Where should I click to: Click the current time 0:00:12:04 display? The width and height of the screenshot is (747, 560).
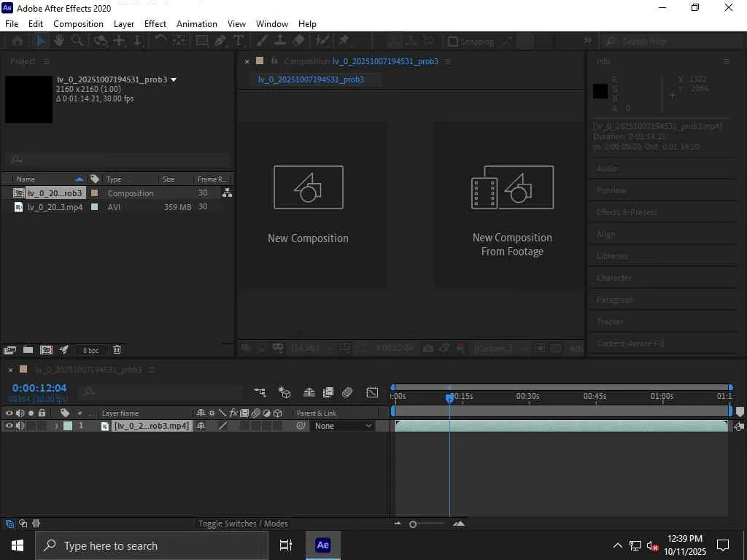pyautogui.click(x=39, y=388)
